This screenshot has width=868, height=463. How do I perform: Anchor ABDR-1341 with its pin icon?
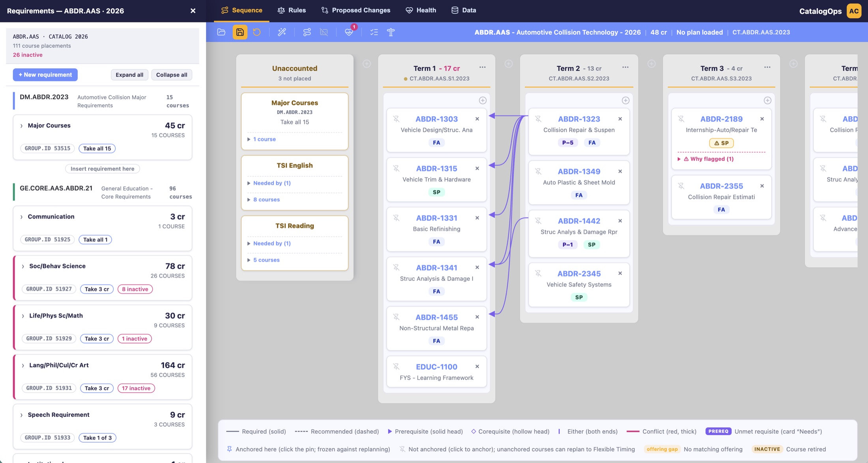[396, 268]
